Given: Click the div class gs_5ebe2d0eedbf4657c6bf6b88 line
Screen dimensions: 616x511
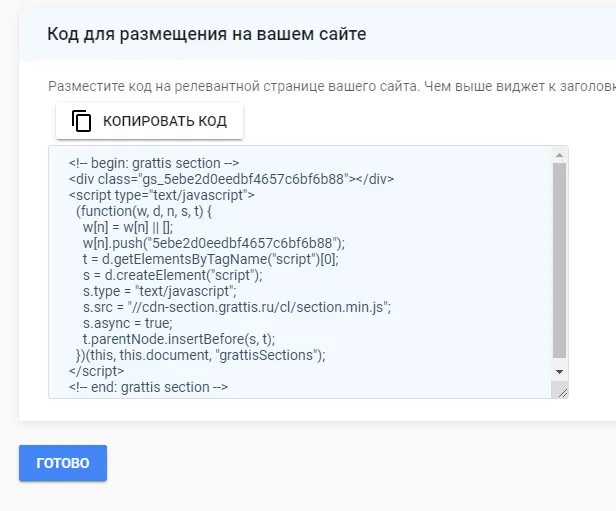Looking at the screenshot, I should [x=231, y=179].
